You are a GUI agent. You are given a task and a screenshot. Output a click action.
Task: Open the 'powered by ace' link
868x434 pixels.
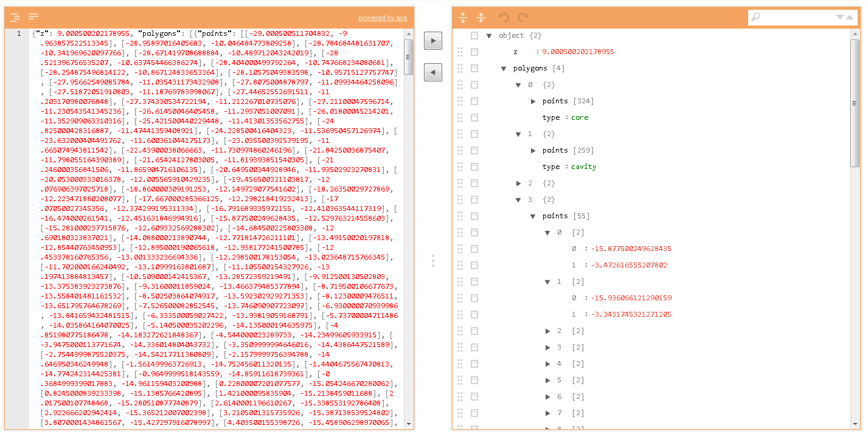click(383, 18)
